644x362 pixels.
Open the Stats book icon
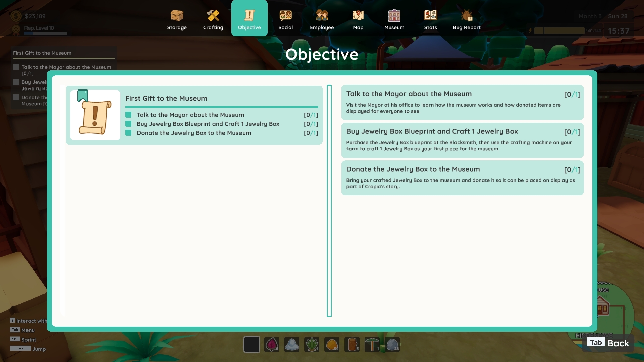click(430, 15)
